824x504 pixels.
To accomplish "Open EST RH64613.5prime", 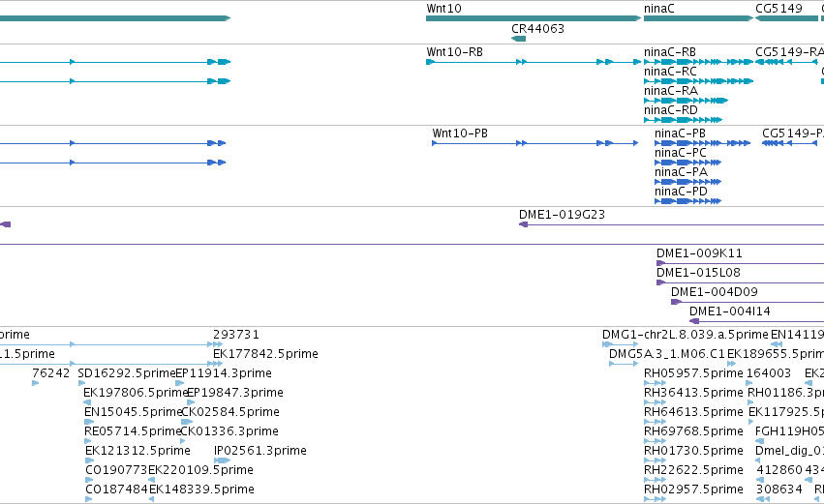I will coord(693,413).
